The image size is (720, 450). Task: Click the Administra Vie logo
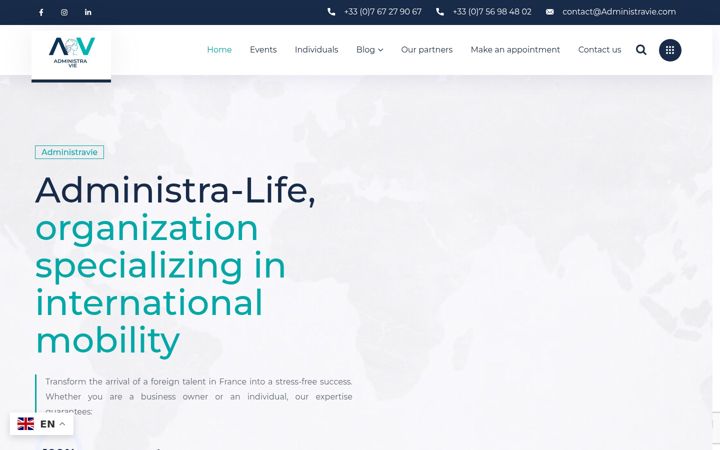tap(71, 53)
